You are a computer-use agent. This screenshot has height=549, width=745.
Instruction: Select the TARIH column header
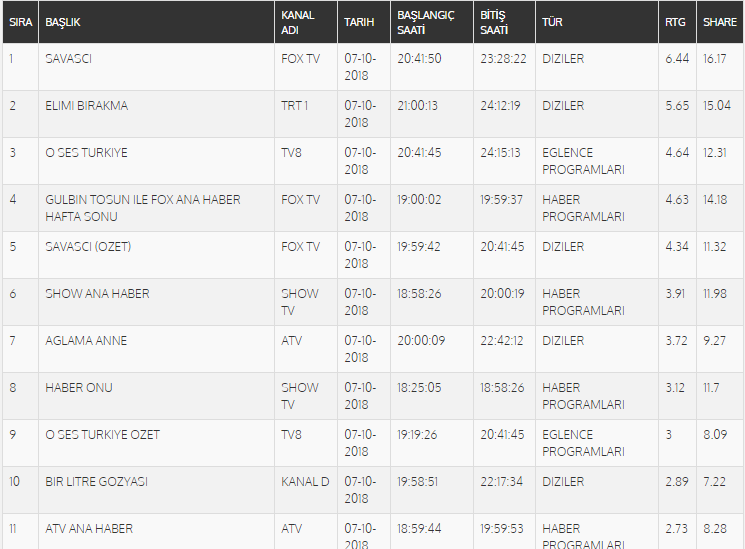pos(360,21)
